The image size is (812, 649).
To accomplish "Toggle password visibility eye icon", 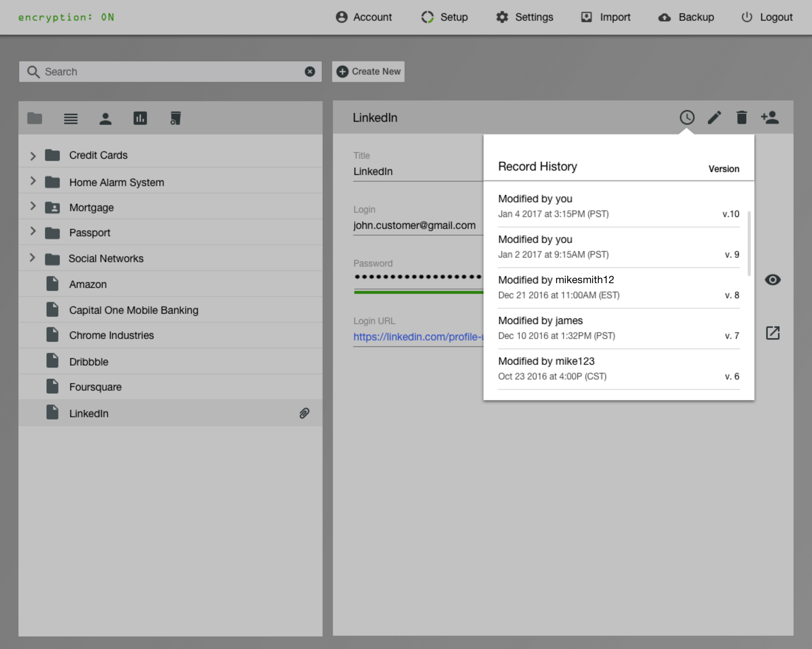I will 773,280.
